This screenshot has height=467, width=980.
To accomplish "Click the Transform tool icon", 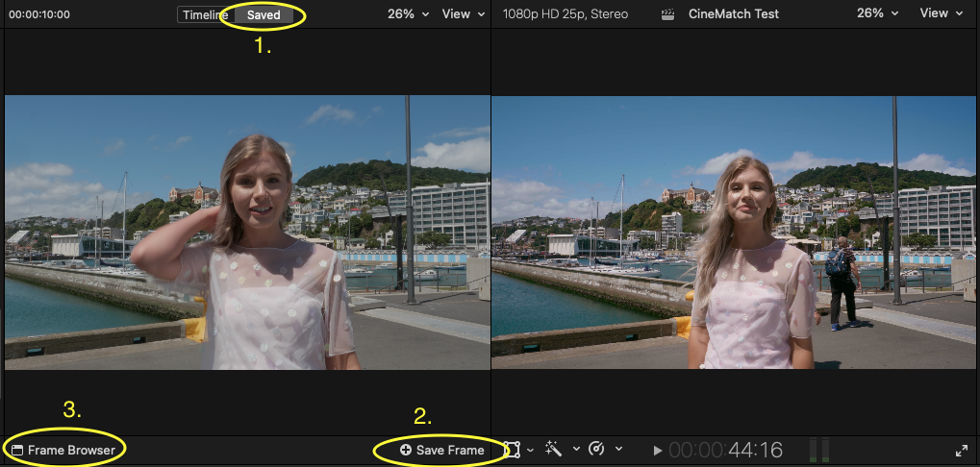I will tap(513, 450).
